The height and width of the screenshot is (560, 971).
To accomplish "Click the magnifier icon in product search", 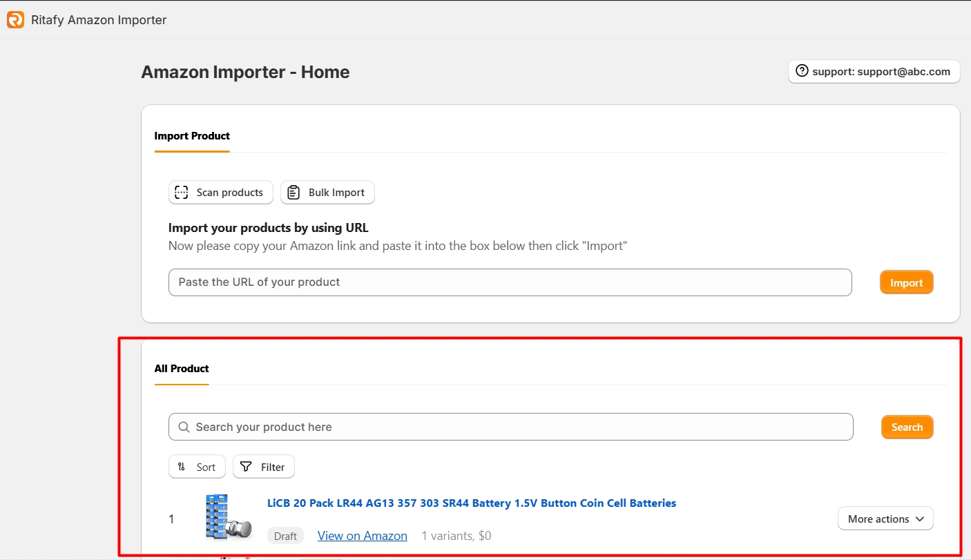I will tap(184, 427).
